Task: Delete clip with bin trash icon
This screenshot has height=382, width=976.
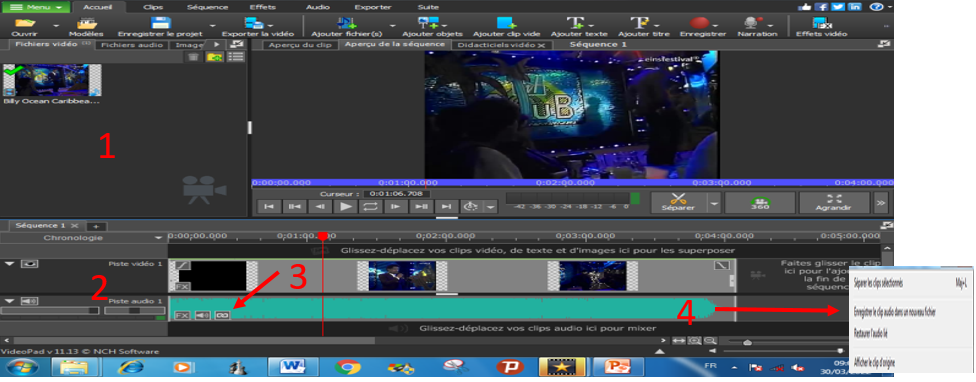Action: pyautogui.click(x=194, y=57)
